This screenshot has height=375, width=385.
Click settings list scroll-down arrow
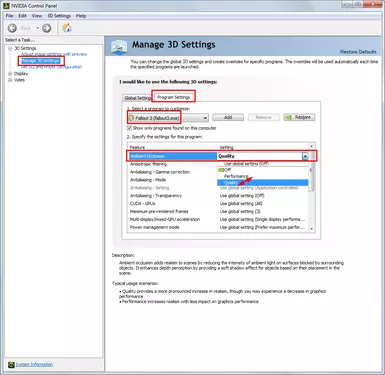pos(311,229)
